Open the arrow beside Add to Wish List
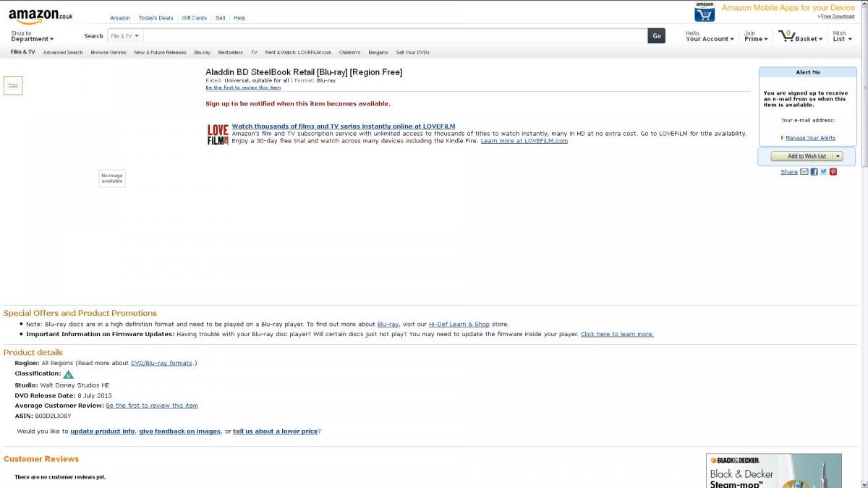 838,156
